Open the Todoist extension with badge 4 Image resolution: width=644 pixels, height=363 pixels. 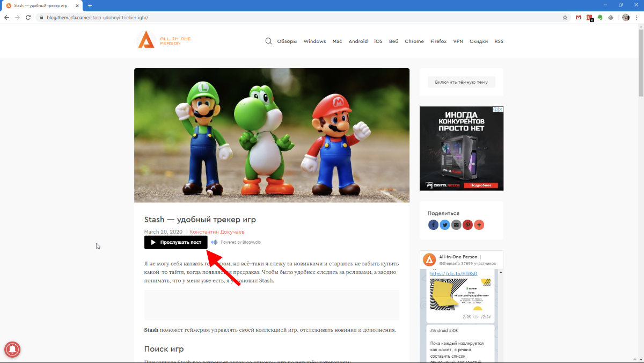pyautogui.click(x=590, y=18)
